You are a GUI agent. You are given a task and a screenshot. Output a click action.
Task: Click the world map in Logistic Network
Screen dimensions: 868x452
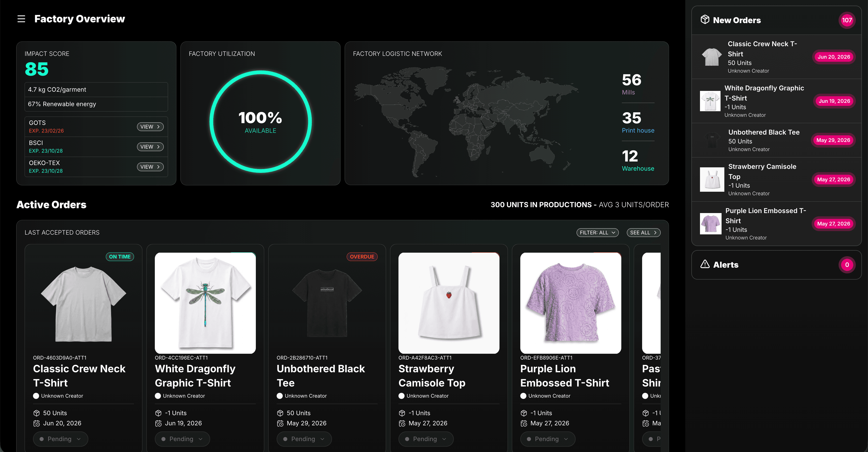467,121
